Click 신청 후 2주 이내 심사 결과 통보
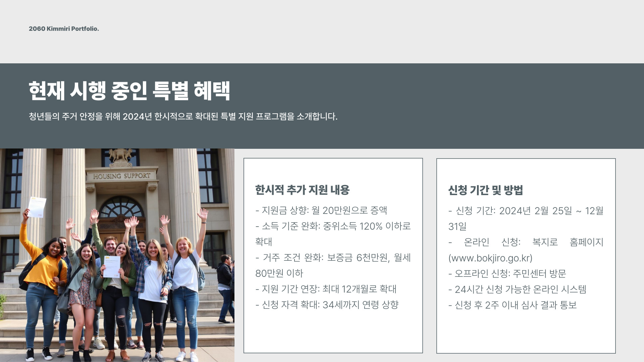The width and height of the screenshot is (644, 362). point(512,305)
